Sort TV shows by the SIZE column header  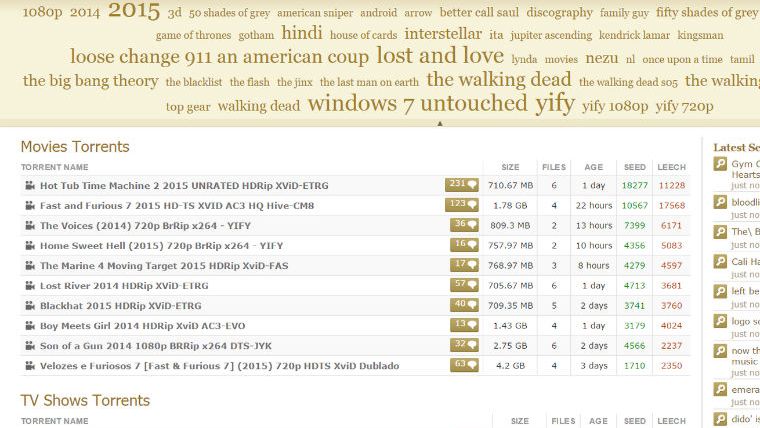tap(520, 421)
